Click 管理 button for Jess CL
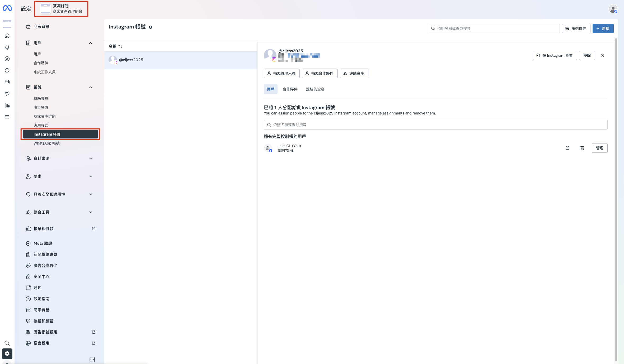 pyautogui.click(x=599, y=148)
